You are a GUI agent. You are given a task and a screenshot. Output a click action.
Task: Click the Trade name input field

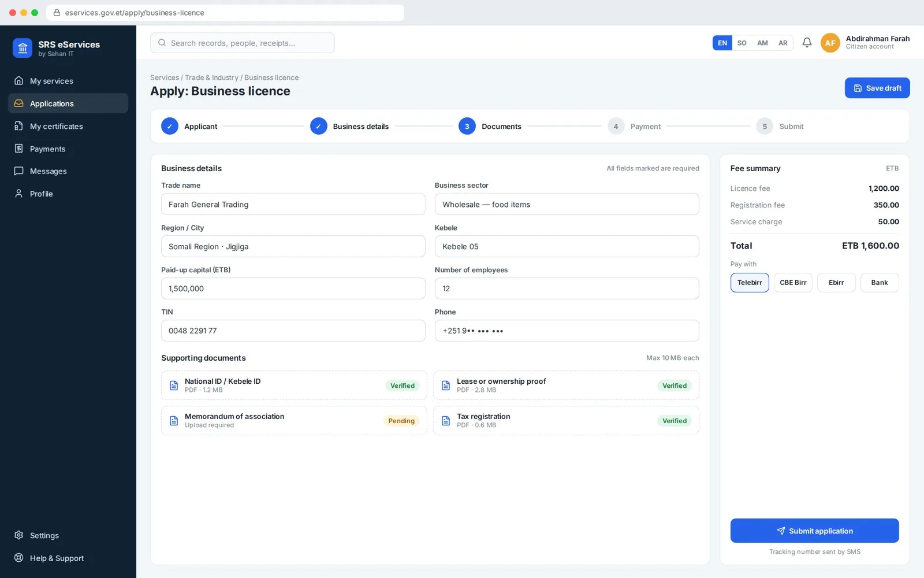[x=293, y=204]
